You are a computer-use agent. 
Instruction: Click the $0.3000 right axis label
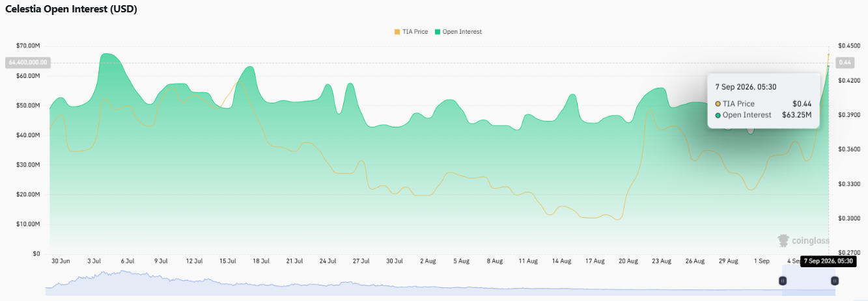848,218
